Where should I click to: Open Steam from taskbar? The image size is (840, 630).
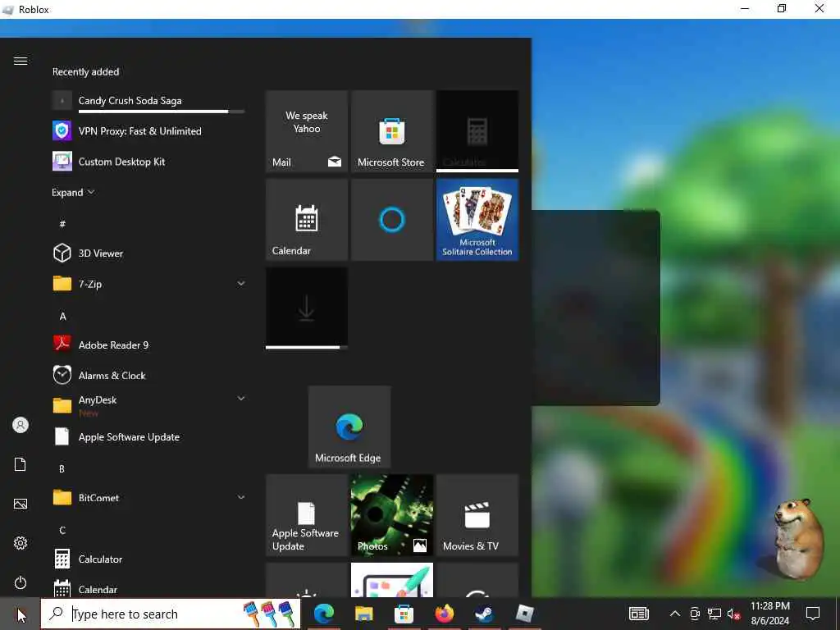click(x=484, y=614)
